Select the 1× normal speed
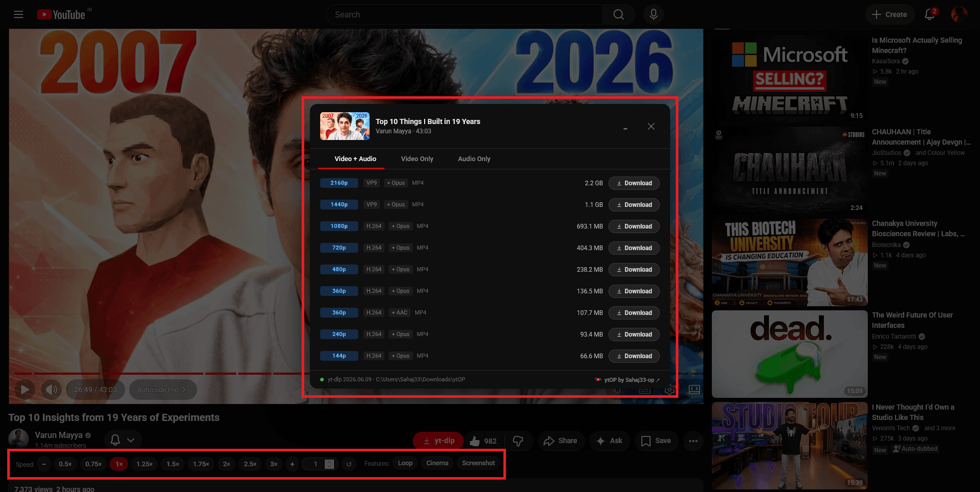 (119, 464)
